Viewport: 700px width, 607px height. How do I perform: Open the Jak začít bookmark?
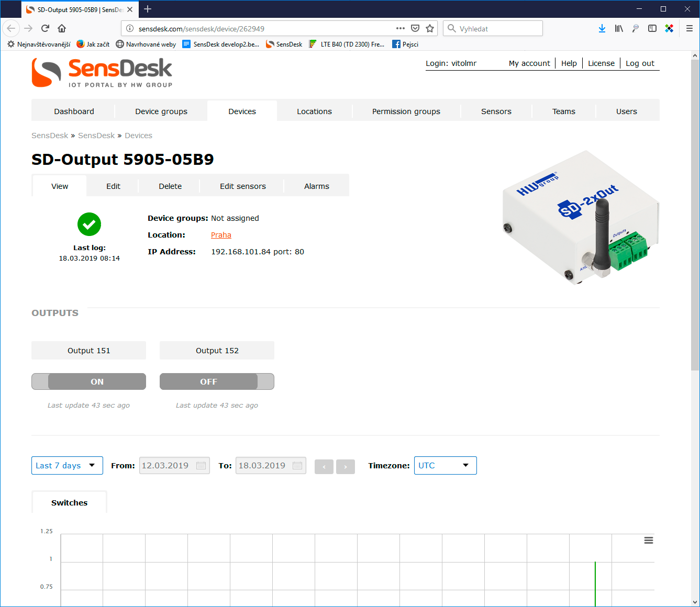point(93,44)
